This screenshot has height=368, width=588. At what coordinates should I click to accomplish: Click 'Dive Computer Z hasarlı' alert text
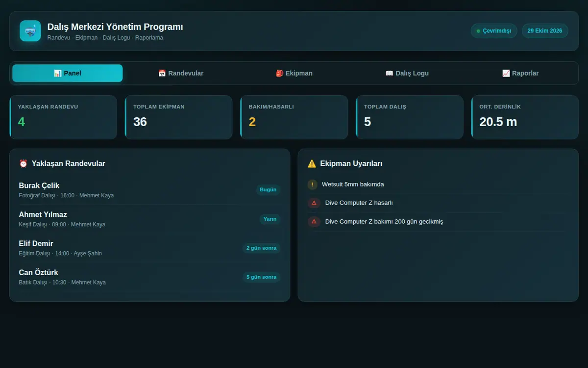pos(359,203)
